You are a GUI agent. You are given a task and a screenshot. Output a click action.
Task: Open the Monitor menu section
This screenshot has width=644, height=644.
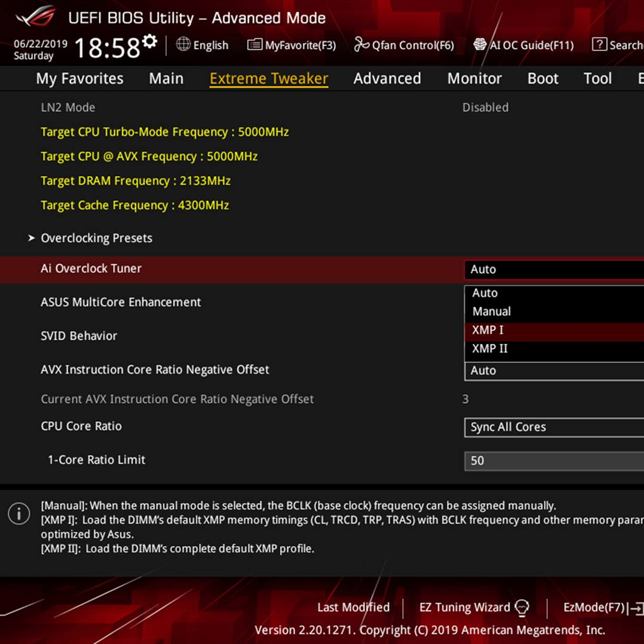[x=474, y=78]
